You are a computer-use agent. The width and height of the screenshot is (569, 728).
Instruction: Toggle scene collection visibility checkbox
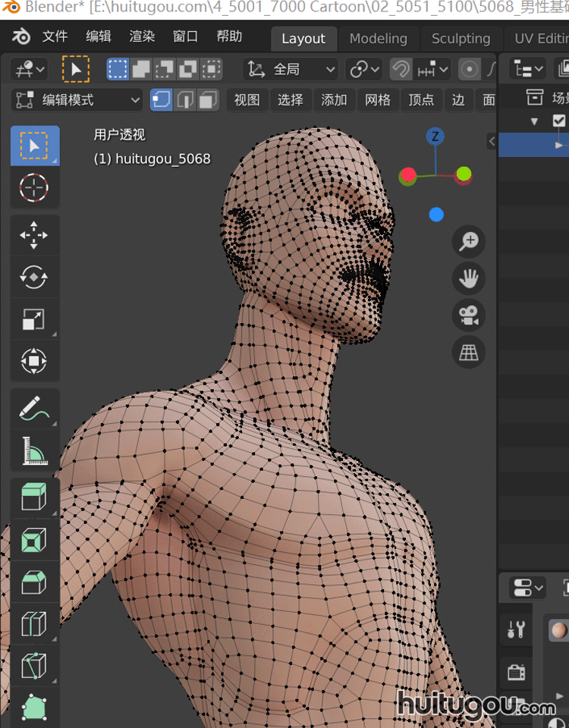tap(559, 121)
